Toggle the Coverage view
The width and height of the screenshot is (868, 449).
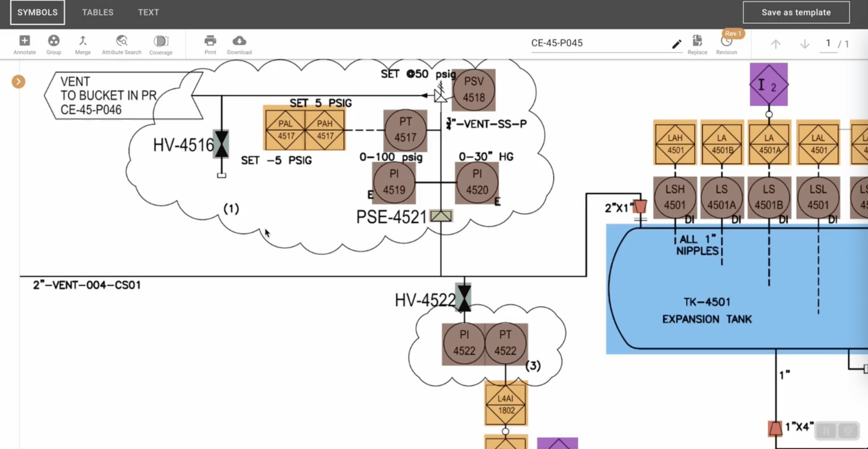(x=161, y=41)
